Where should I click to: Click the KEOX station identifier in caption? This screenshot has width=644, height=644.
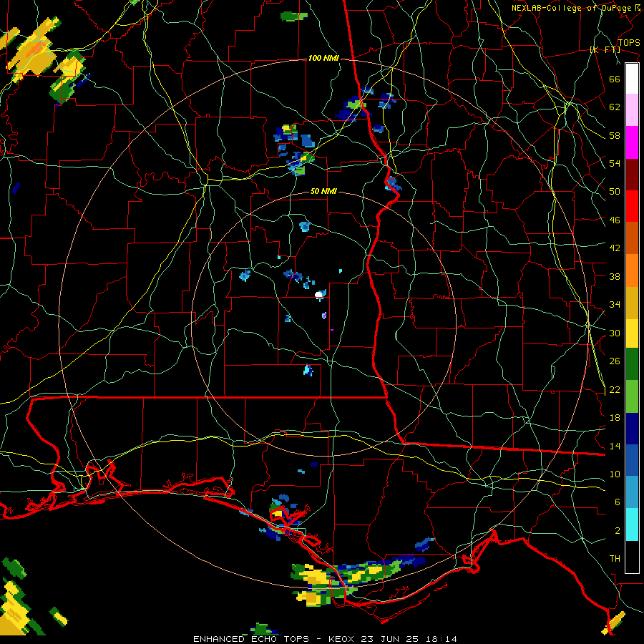click(343, 639)
